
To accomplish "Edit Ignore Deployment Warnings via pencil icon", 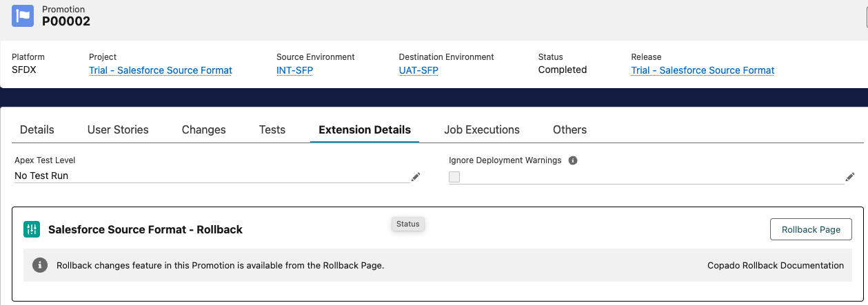I will tap(849, 177).
